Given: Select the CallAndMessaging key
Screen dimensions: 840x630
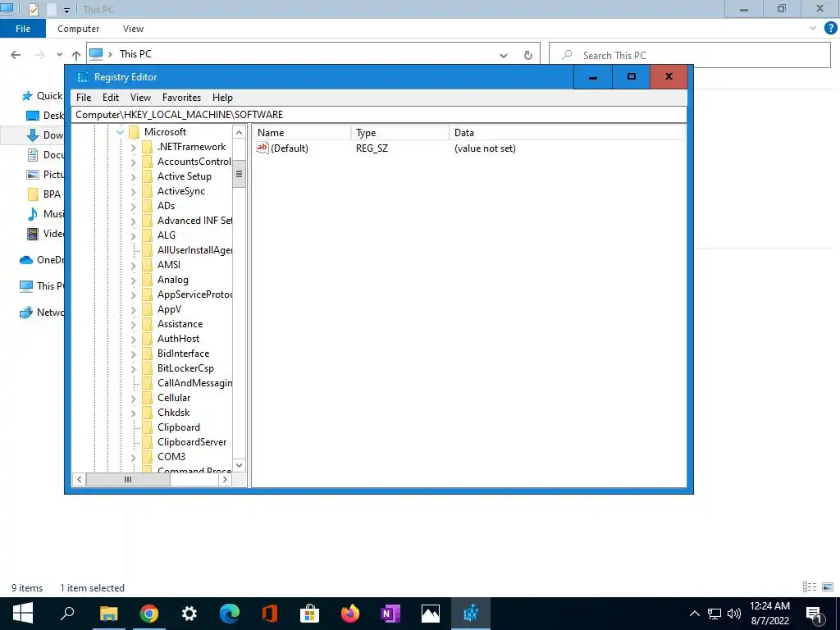Looking at the screenshot, I should (194, 383).
